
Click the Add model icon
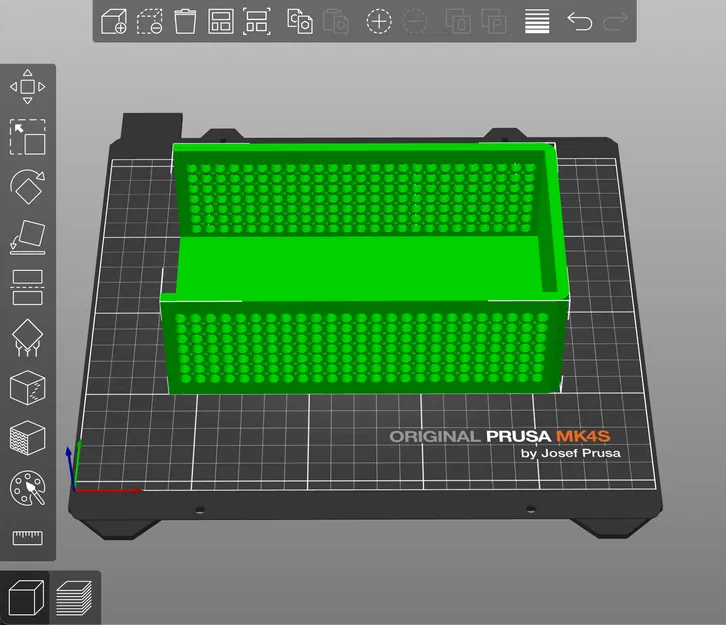[x=114, y=21]
